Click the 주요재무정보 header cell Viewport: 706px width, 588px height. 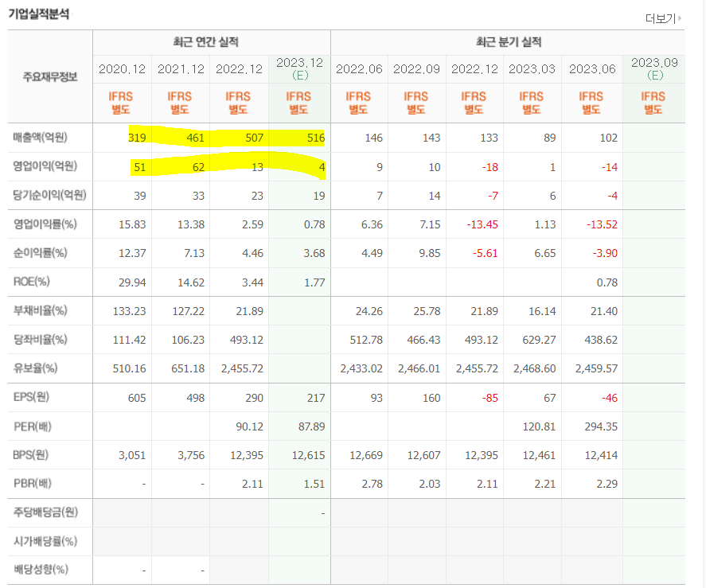click(50, 76)
